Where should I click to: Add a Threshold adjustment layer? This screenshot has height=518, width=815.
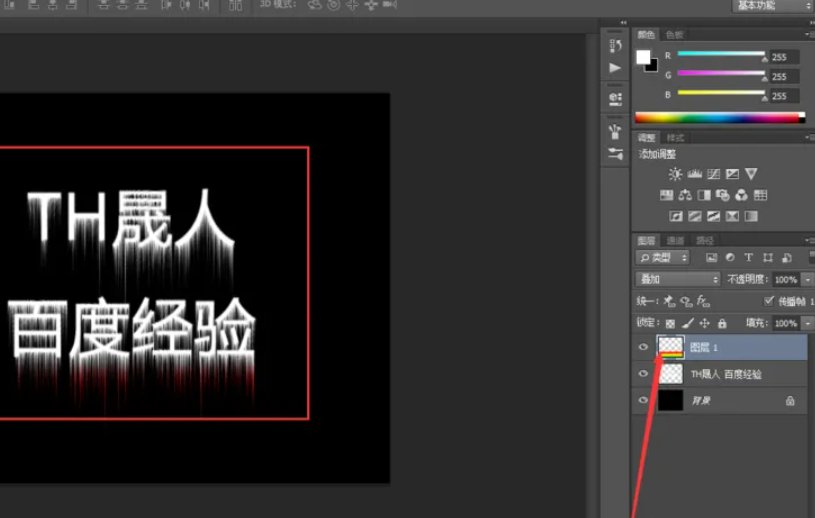[x=713, y=216]
